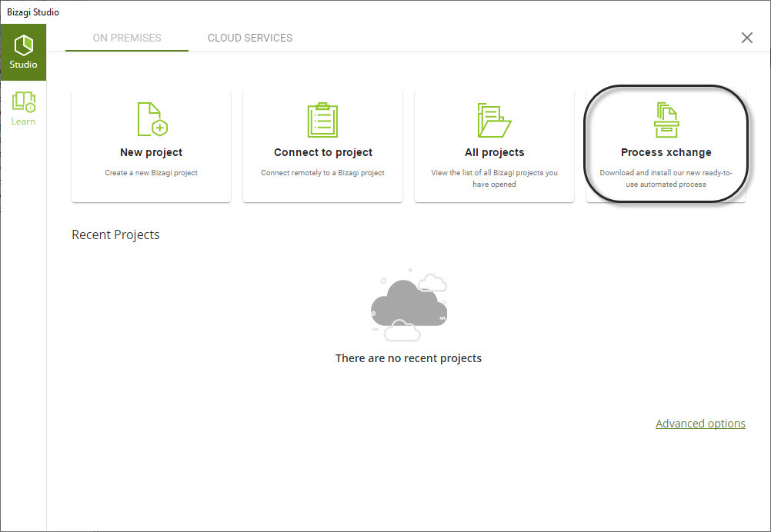This screenshot has width=771, height=532.
Task: Switch to the ON PREMISES tab
Action: coord(127,38)
